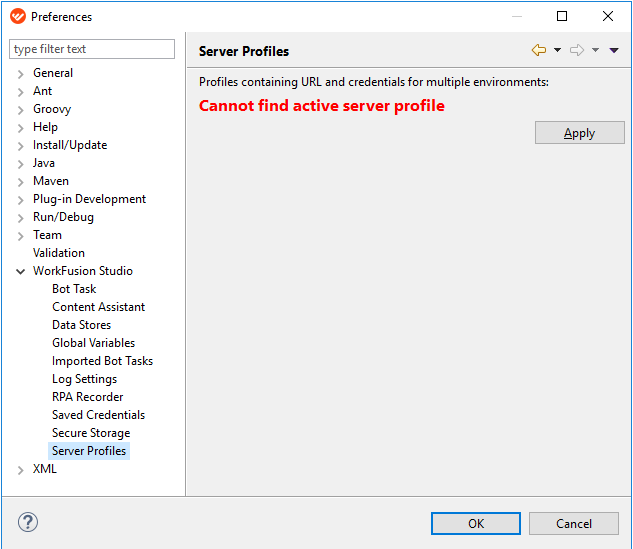This screenshot has height=549, width=633.
Task: Expand the Run/Debug tree node
Action: [21, 218]
